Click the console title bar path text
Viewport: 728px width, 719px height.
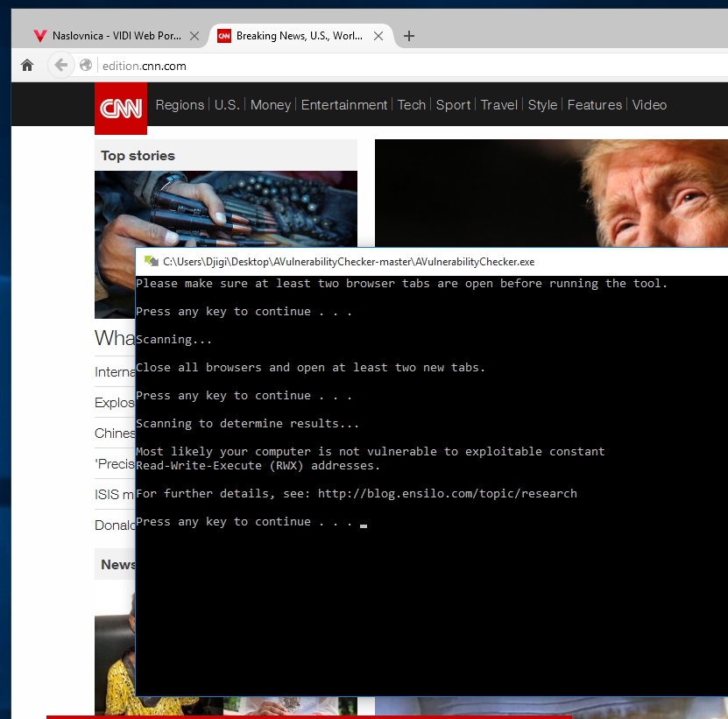pos(349,262)
